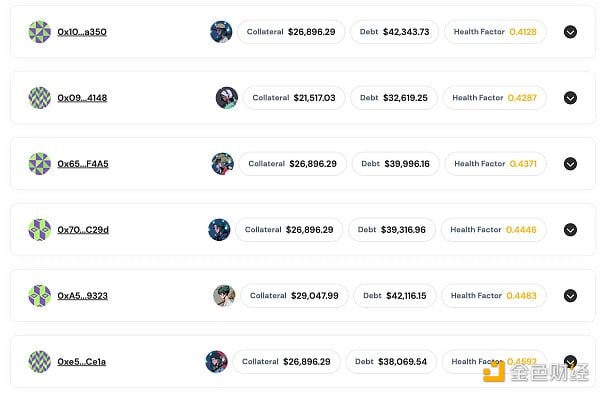Open the NFT thumbnail in 0x10...a350 row

pyautogui.click(x=221, y=32)
